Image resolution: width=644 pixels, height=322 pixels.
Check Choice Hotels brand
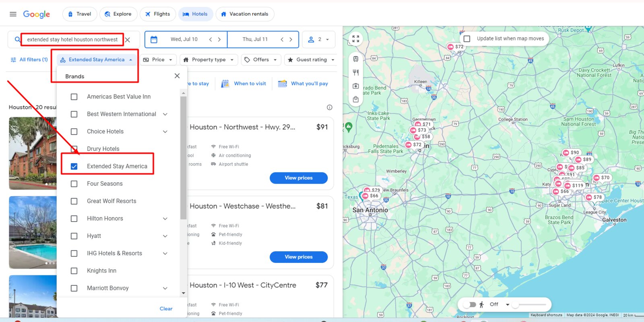click(74, 131)
